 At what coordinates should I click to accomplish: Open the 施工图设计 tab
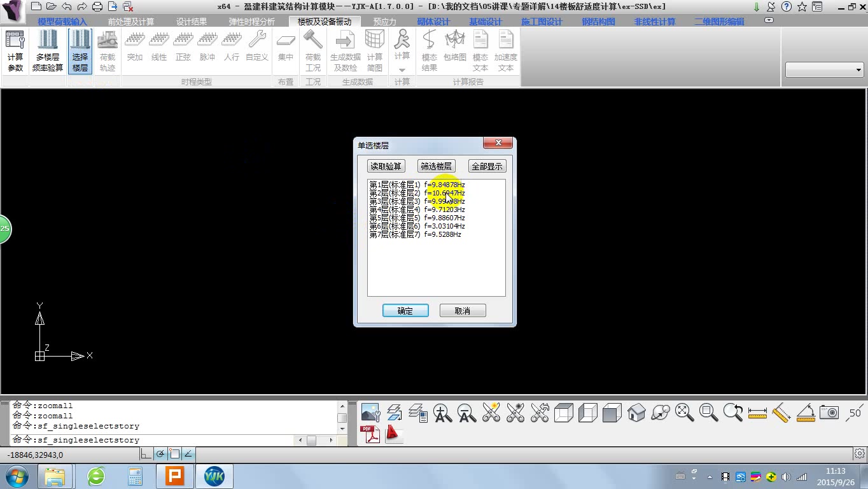click(542, 22)
